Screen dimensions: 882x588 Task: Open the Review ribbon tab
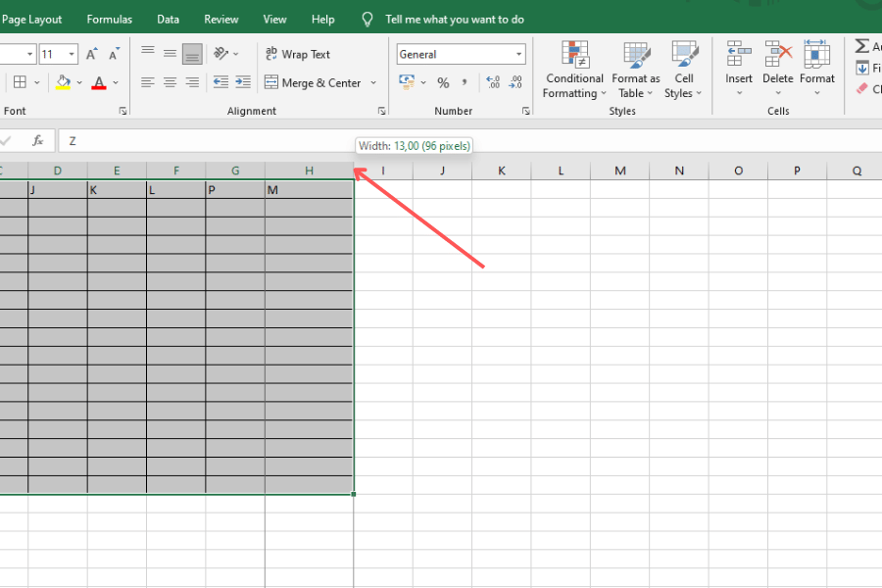(220, 18)
